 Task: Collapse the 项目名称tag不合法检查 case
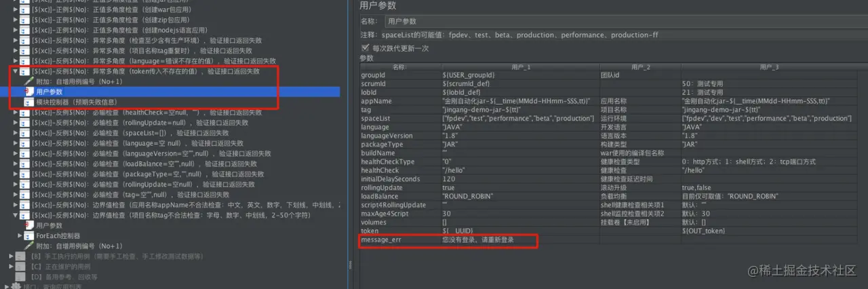[16, 215]
